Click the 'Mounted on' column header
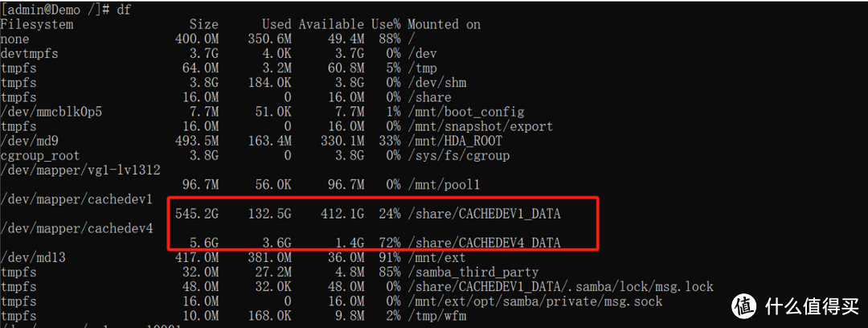 (444, 25)
